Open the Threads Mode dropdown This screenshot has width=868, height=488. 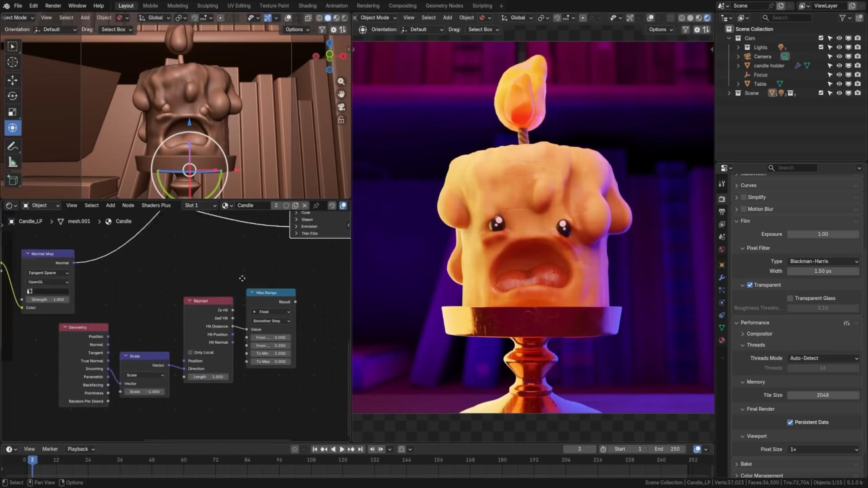click(x=823, y=358)
